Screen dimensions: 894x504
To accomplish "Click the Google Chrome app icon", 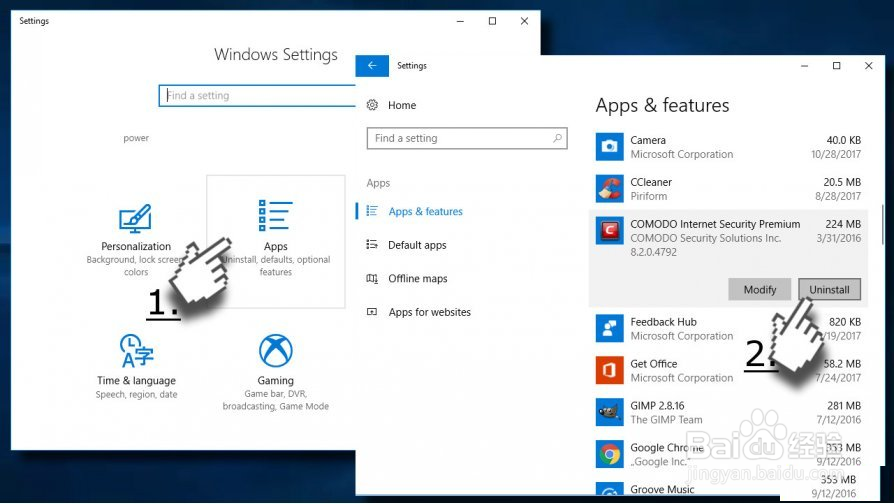I will (x=609, y=454).
